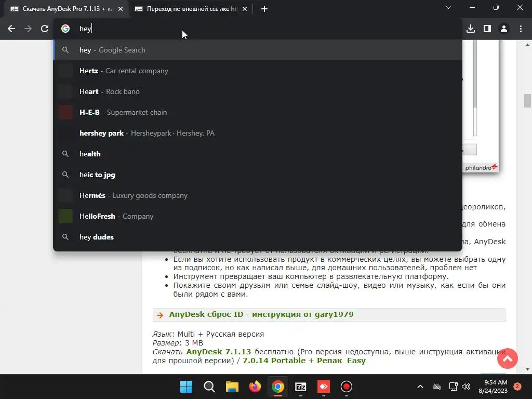532x399 pixels.
Task: Click the red record app taskbar icon
Action: click(x=347, y=387)
